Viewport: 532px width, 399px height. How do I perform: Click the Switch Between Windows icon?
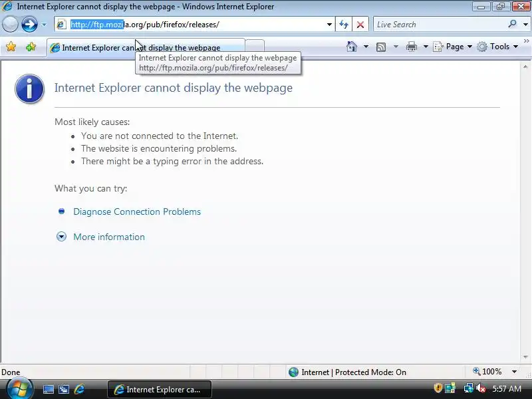63,389
